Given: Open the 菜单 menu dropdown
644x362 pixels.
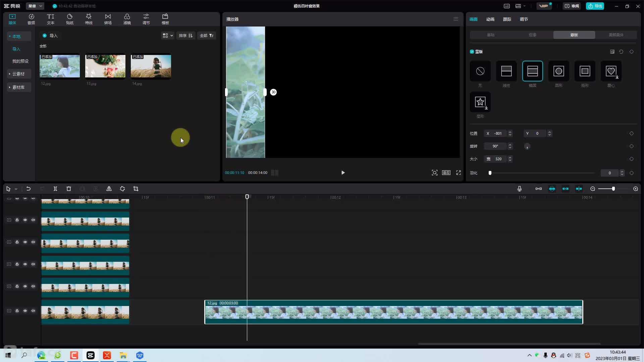Looking at the screenshot, I should click(35, 6).
